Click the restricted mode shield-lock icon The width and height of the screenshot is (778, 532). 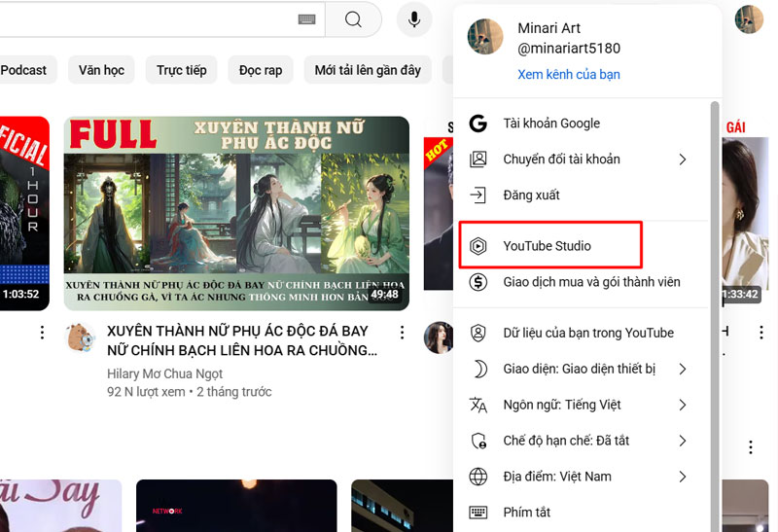[478, 441]
